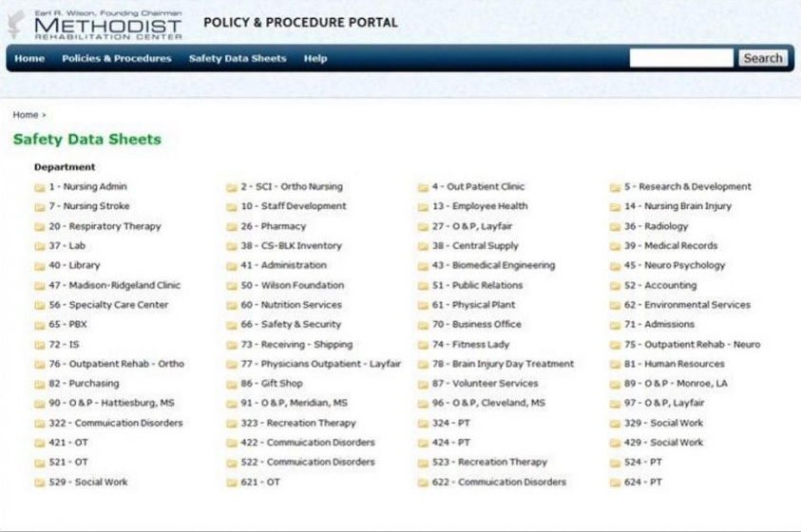Image resolution: width=801 pixels, height=532 pixels.
Task: Click folder icon beside 72 - IS
Action: [40, 345]
